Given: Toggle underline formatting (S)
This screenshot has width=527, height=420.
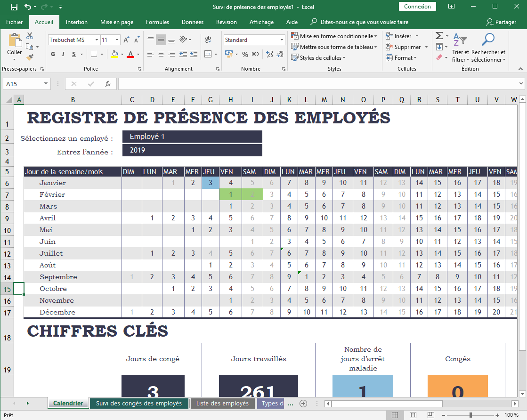Looking at the screenshot, I should 74,54.
